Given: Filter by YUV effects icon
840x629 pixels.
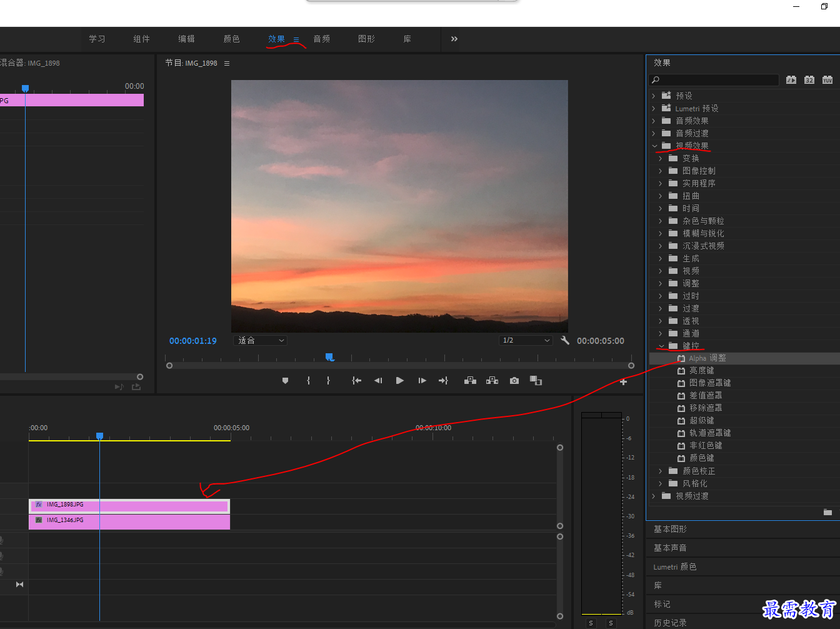Looking at the screenshot, I should point(827,80).
